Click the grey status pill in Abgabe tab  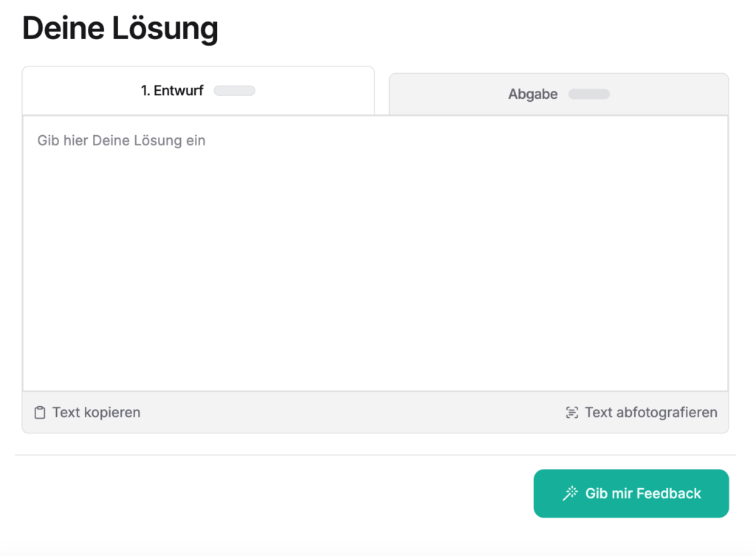[x=588, y=94]
